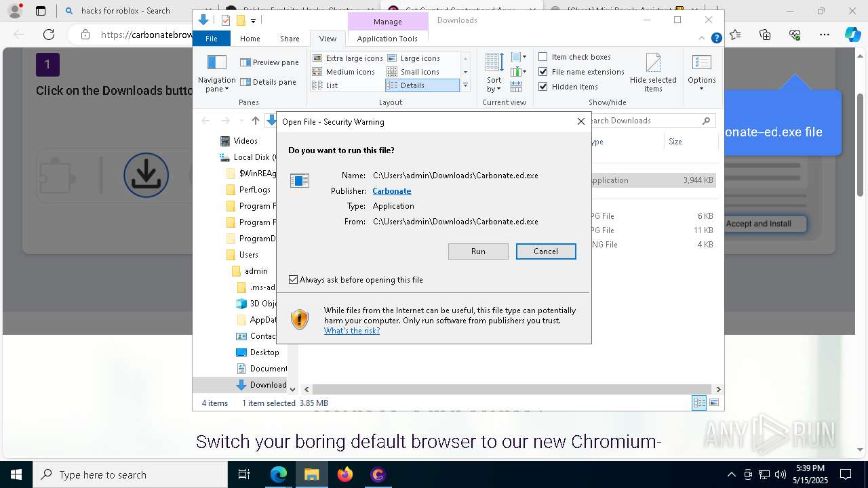
Task: Open Edge Collections icon
Action: pos(765,35)
